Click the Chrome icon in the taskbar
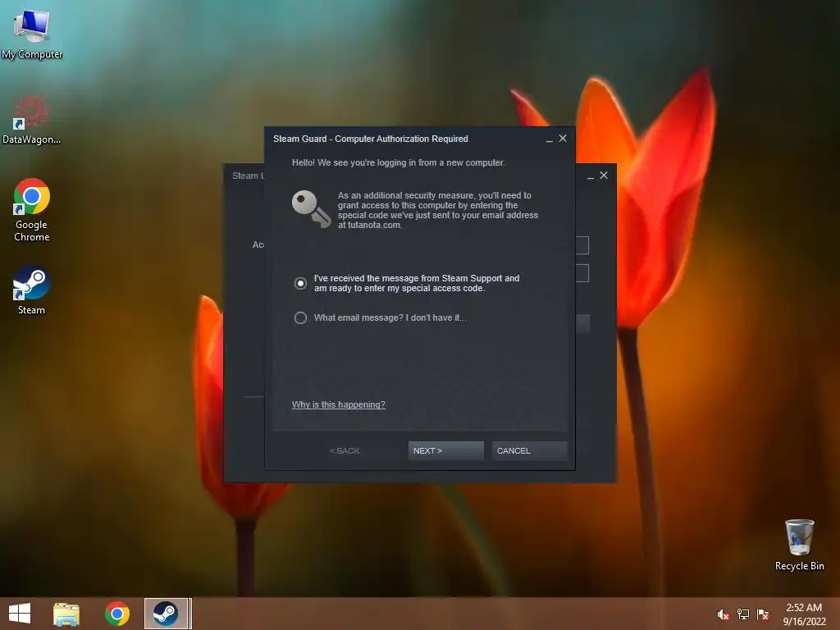Viewport: 840px width, 630px height. coord(117,614)
